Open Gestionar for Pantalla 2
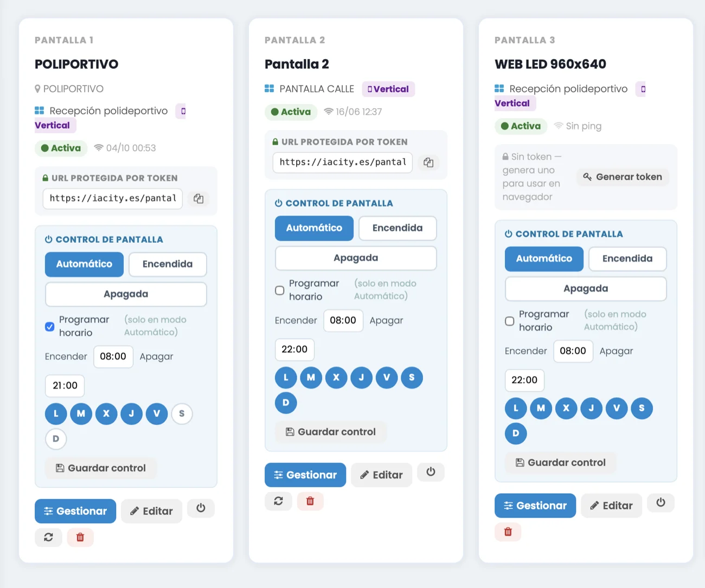The image size is (705, 588). coord(305,475)
